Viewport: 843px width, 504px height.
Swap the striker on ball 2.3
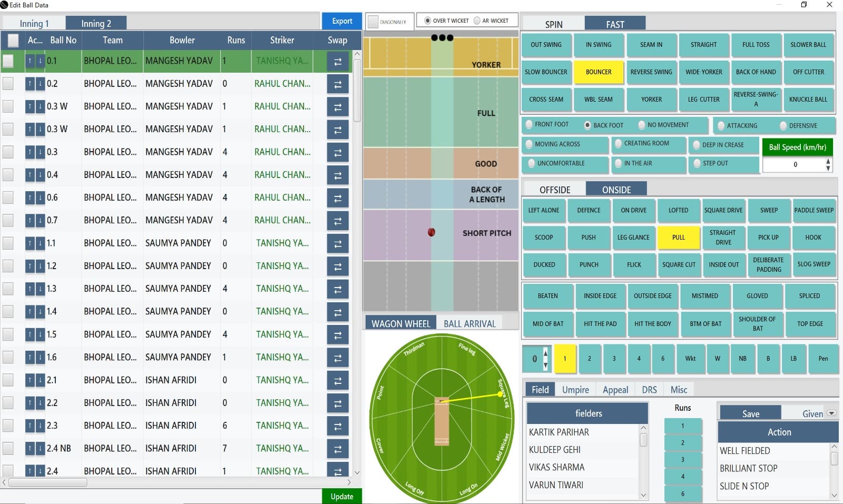click(x=338, y=427)
